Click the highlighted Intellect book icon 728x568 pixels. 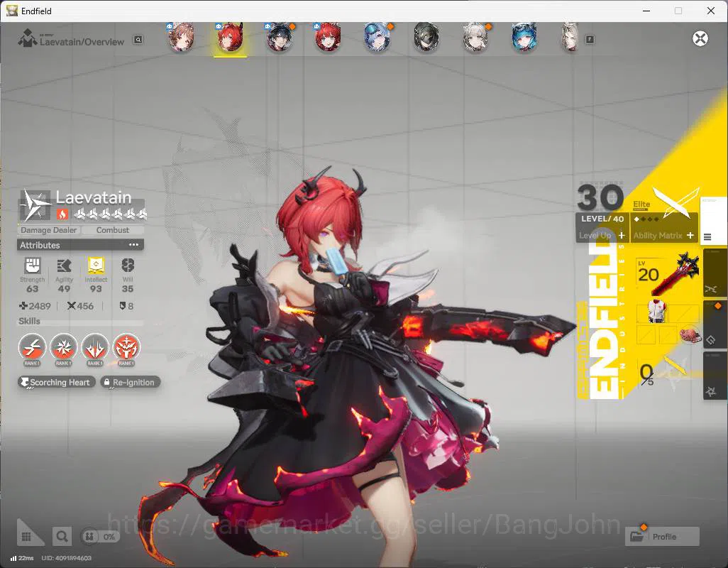pos(96,266)
